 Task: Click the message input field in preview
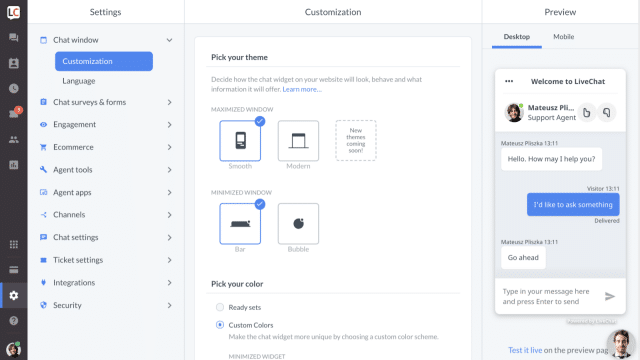tap(547, 296)
